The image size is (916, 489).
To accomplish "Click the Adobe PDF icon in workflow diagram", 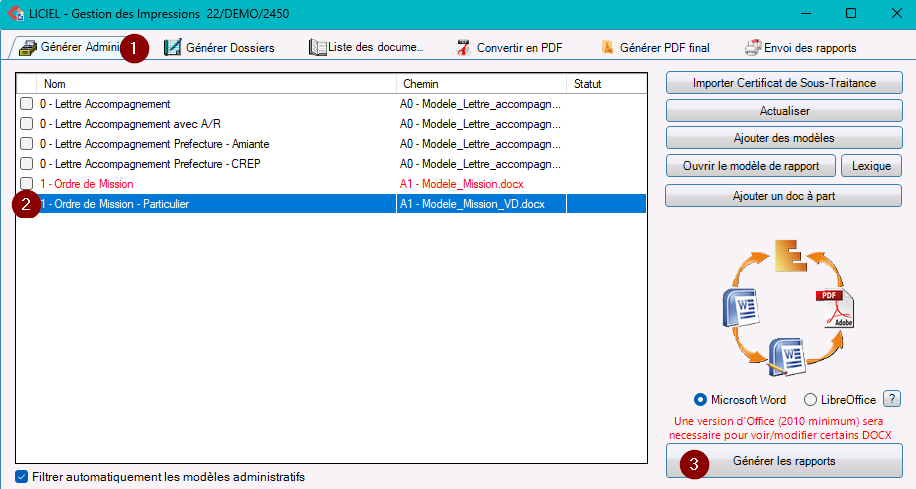I will pyautogui.click(x=835, y=308).
